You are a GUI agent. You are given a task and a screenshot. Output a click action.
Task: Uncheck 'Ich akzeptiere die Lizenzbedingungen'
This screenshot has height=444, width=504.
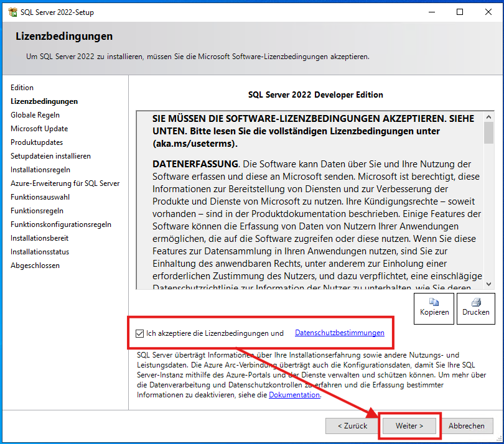(x=139, y=333)
